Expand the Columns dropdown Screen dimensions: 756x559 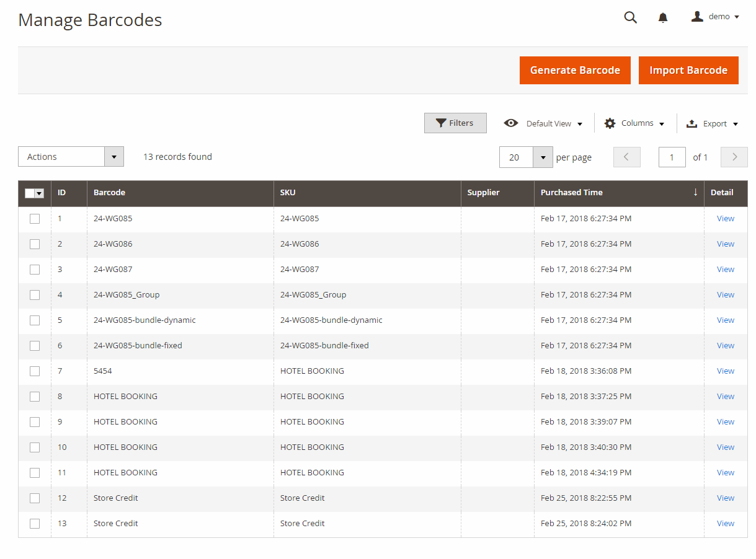pyautogui.click(x=662, y=124)
